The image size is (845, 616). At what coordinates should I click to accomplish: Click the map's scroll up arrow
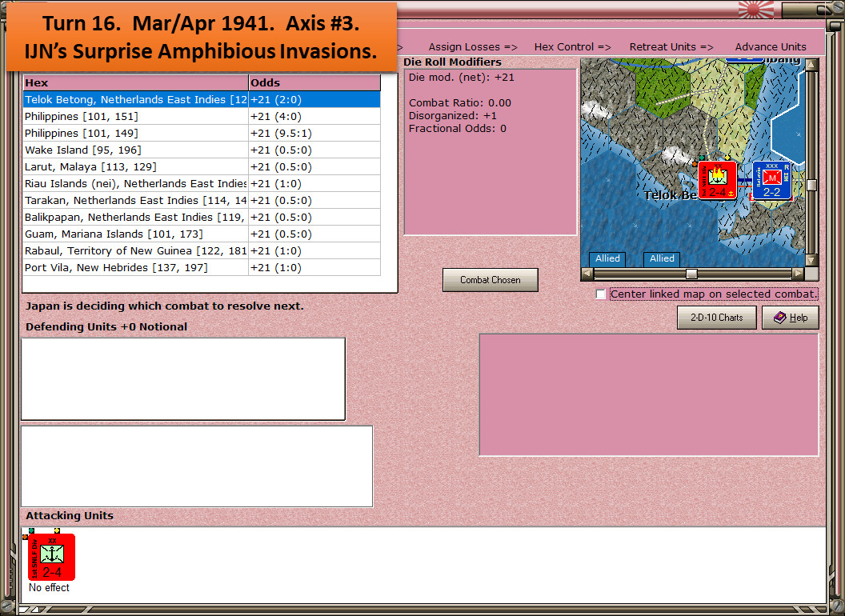click(x=811, y=65)
